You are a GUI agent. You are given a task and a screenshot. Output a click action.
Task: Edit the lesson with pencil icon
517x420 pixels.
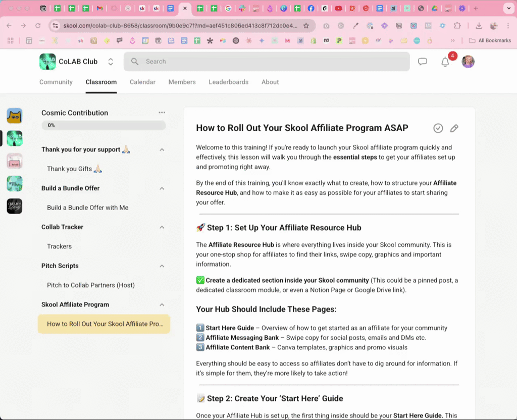click(x=454, y=128)
